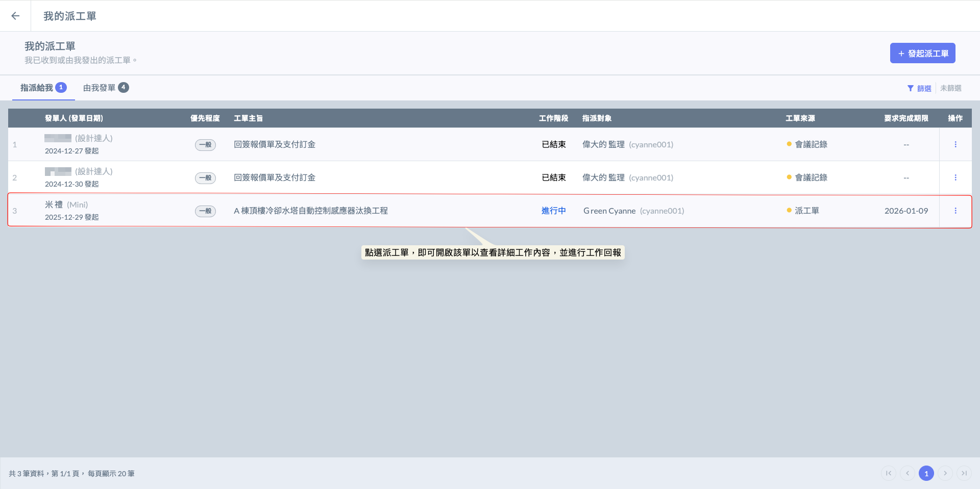Select page 1 pagination button
Image resolution: width=980 pixels, height=489 pixels.
coord(926,473)
